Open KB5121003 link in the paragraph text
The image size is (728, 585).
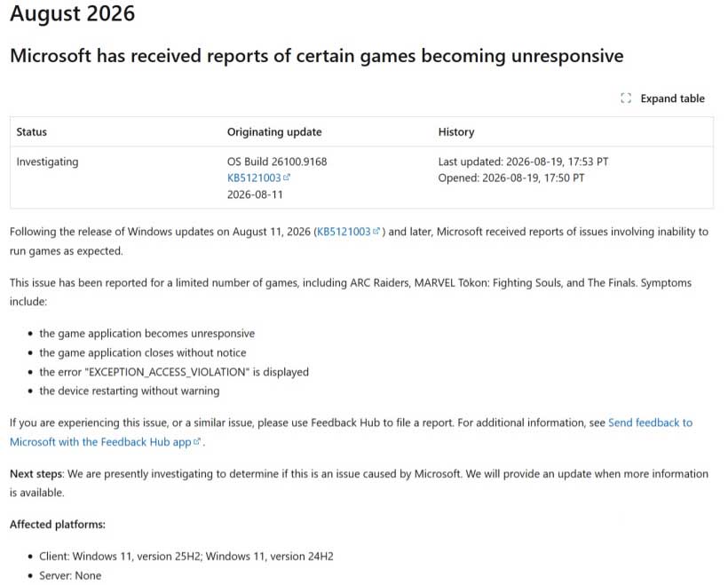[x=344, y=232]
